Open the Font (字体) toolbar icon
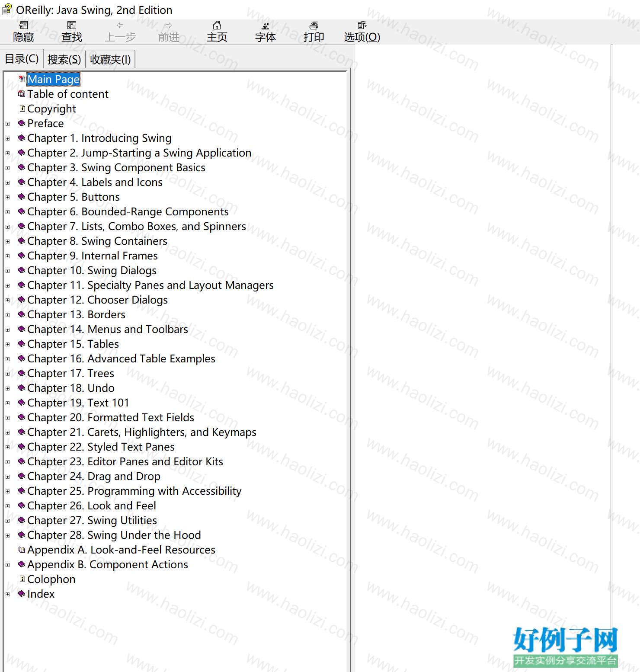The height and width of the screenshot is (672, 640). pos(266,26)
